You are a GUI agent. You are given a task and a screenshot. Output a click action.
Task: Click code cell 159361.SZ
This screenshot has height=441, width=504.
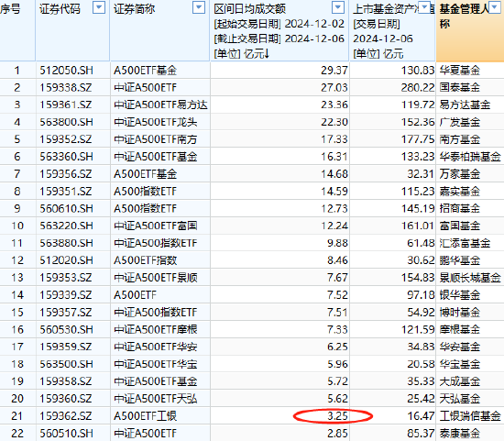(66, 105)
